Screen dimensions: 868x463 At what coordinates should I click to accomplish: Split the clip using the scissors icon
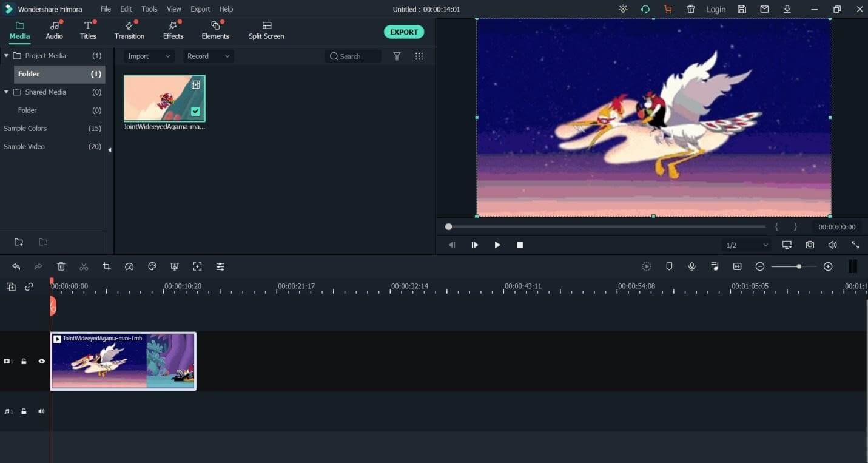click(84, 266)
